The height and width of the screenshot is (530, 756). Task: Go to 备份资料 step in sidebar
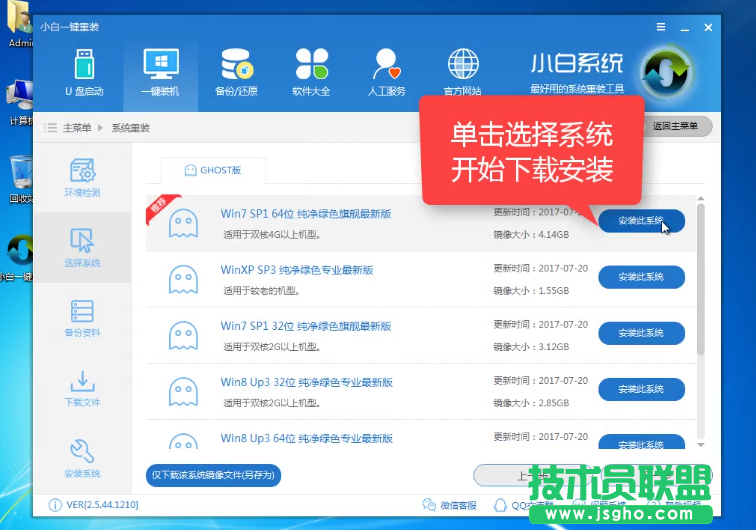tap(82, 318)
